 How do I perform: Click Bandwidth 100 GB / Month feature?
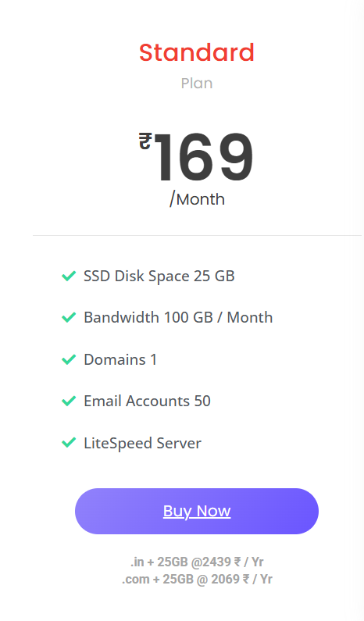pos(178,317)
